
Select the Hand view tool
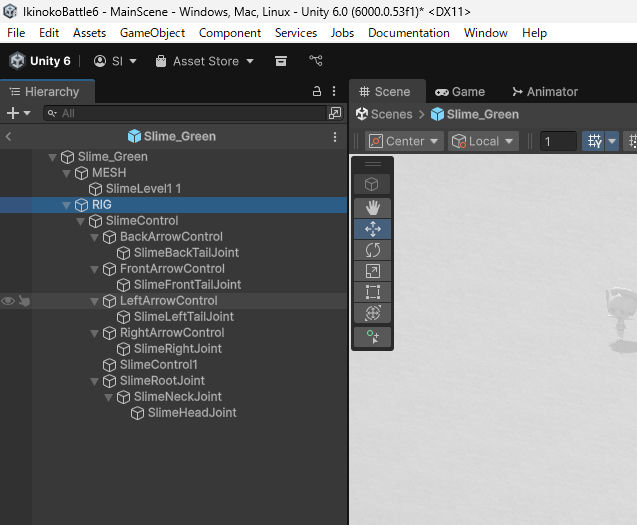tap(372, 207)
